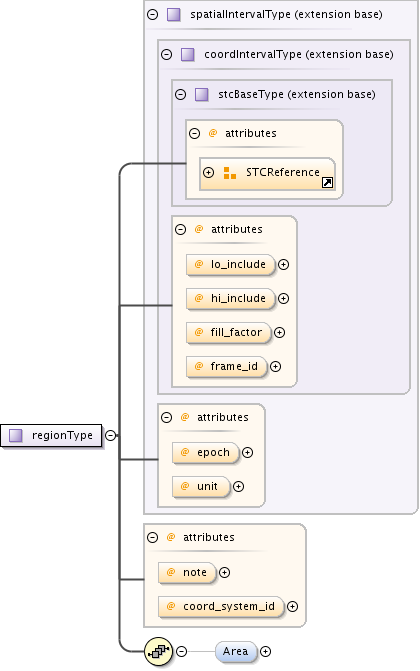This screenshot has height=671, width=420.
Task: Collapse the attributes group containing STCReference
Action: (x=194, y=134)
